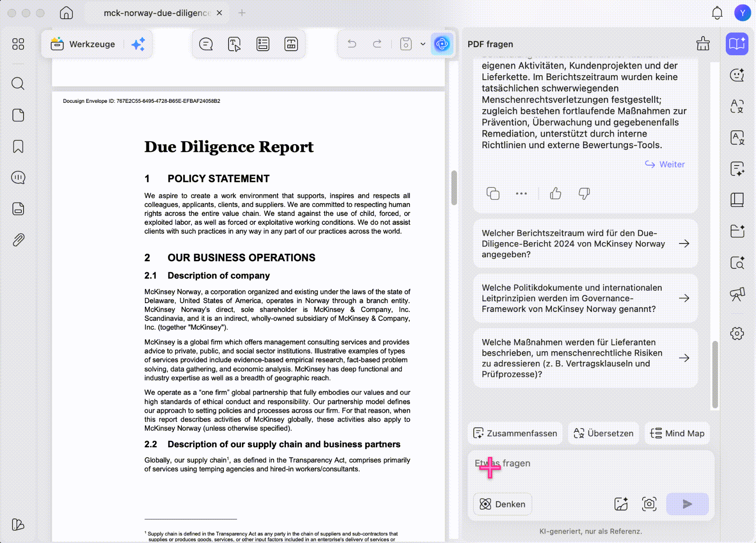
Task: Close the mck-norway-due-diligence tab
Action: (219, 13)
